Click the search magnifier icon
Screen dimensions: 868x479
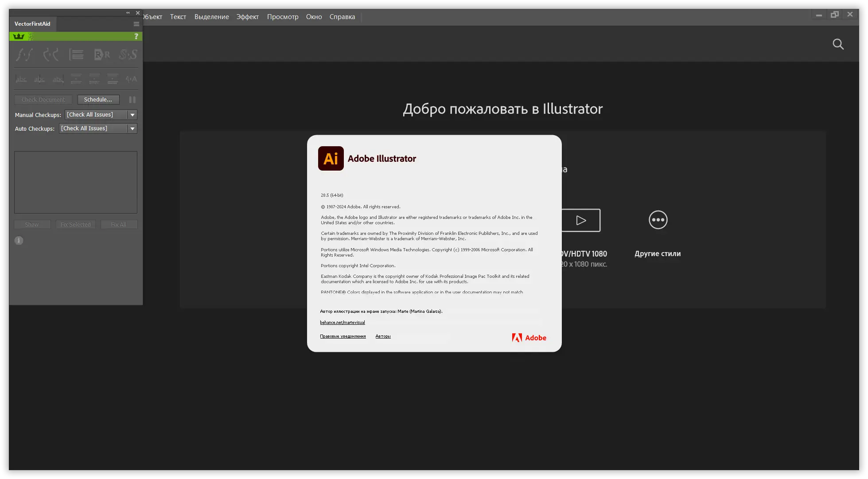(x=838, y=44)
